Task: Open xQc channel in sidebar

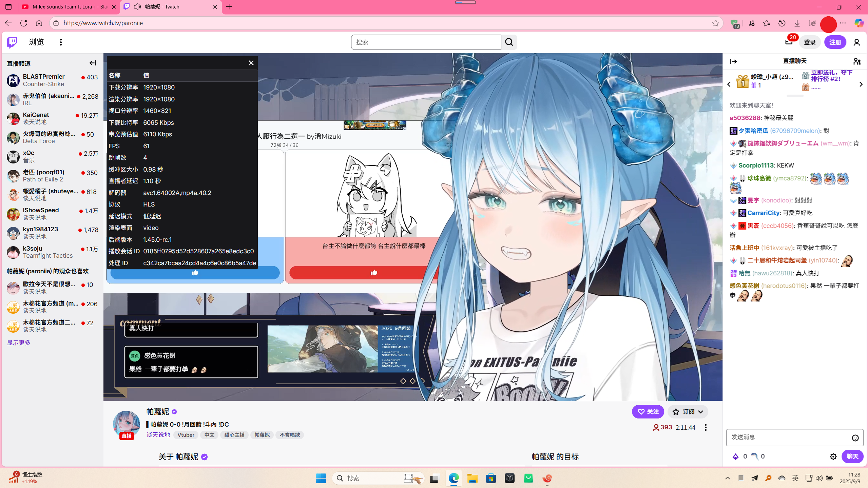Action: click(52, 157)
